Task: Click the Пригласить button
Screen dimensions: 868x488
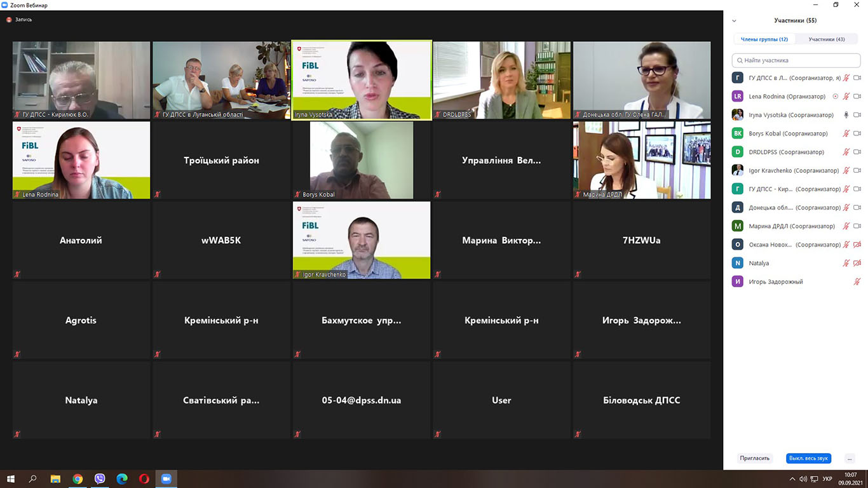Action: (755, 458)
